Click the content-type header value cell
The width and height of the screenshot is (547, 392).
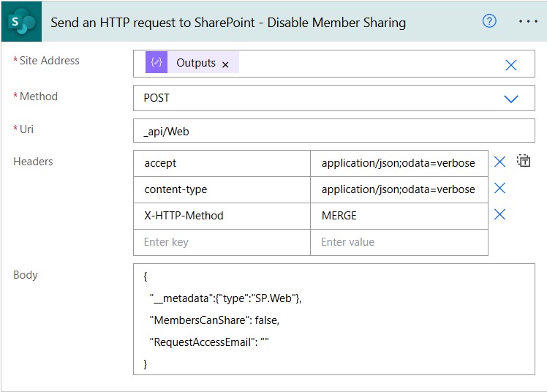click(x=399, y=189)
